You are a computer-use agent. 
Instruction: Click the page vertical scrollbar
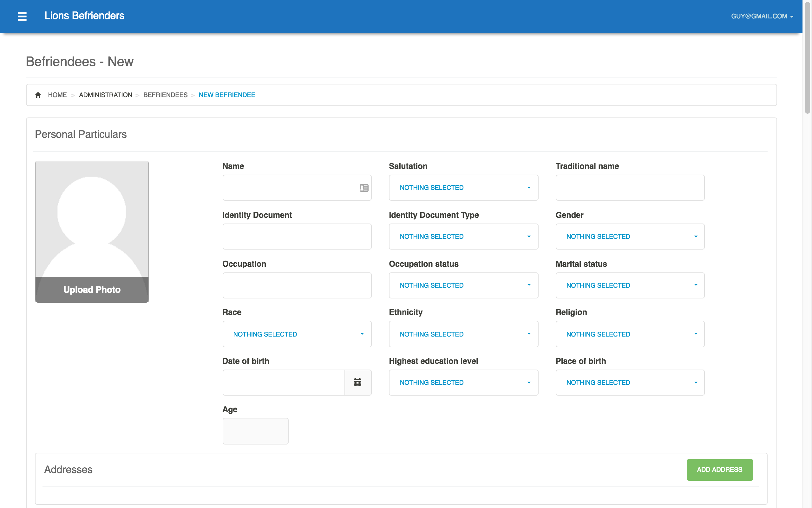pyautogui.click(x=807, y=57)
